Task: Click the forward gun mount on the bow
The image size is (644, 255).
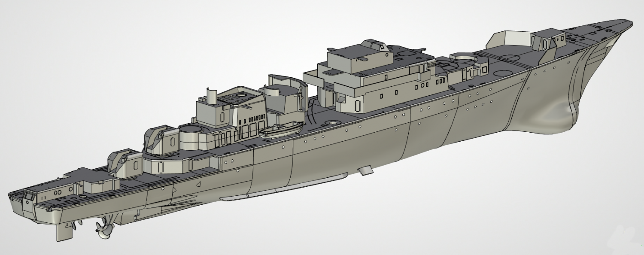Action: (550, 42)
